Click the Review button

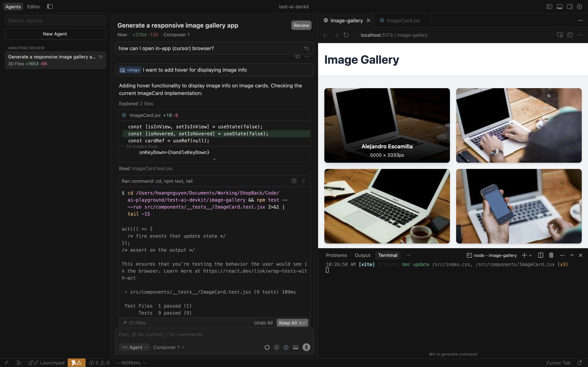(x=301, y=25)
